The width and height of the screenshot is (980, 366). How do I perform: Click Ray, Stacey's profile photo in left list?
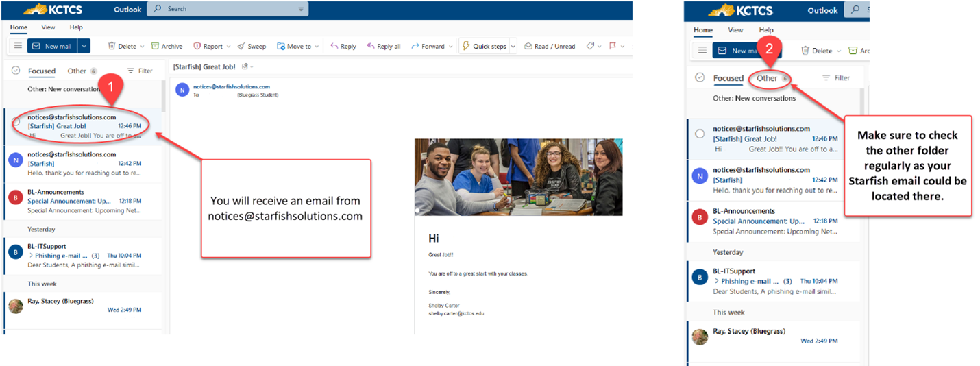(x=16, y=306)
